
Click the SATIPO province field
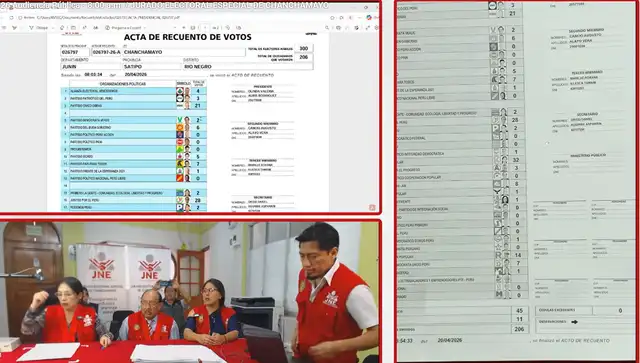tap(152, 67)
